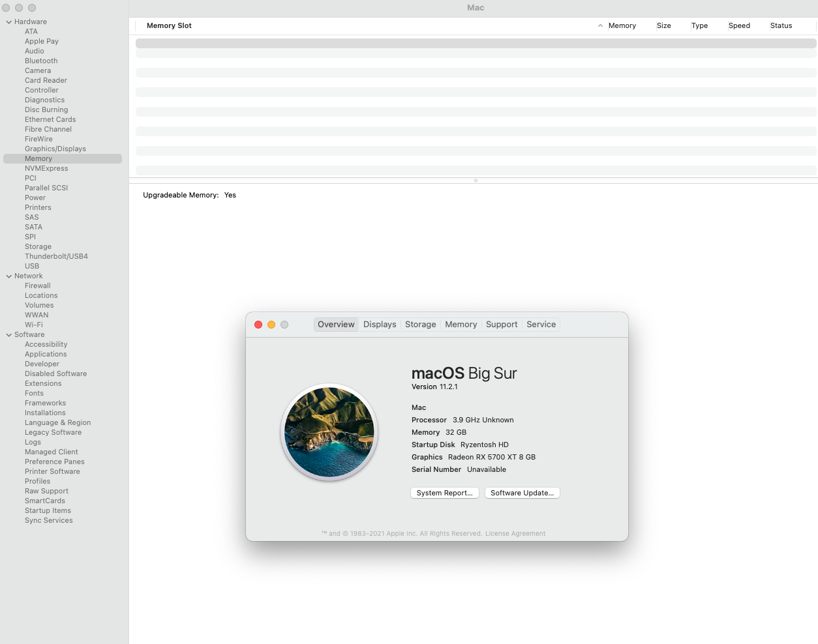Screen dimensions: 818x644
Task: Click the macOS Big Sur wallpaper icon
Action: point(329,432)
